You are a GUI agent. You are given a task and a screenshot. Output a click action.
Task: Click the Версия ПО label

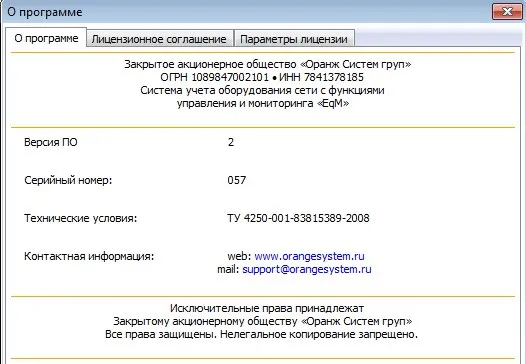(51, 142)
